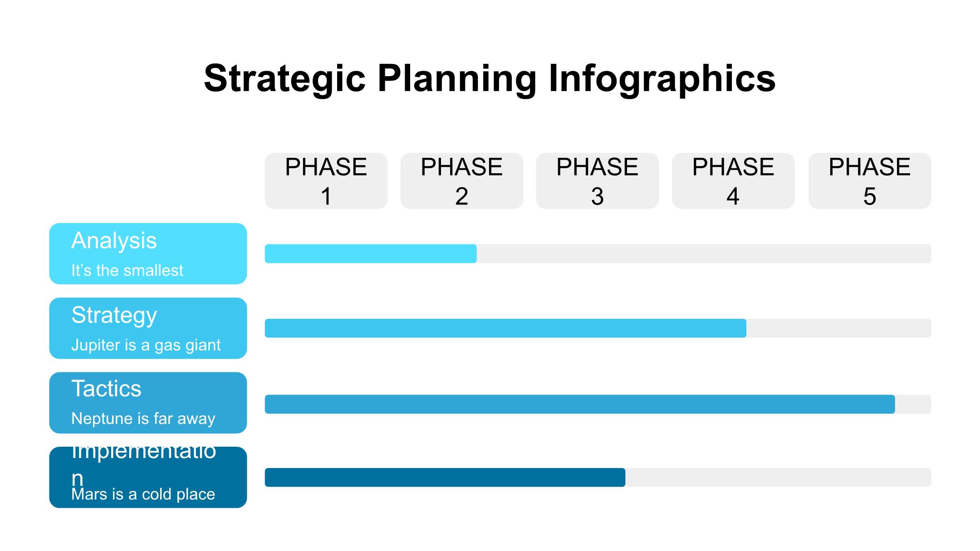Click the filled Tactics progress bar
980x551 pixels.
click(x=579, y=404)
